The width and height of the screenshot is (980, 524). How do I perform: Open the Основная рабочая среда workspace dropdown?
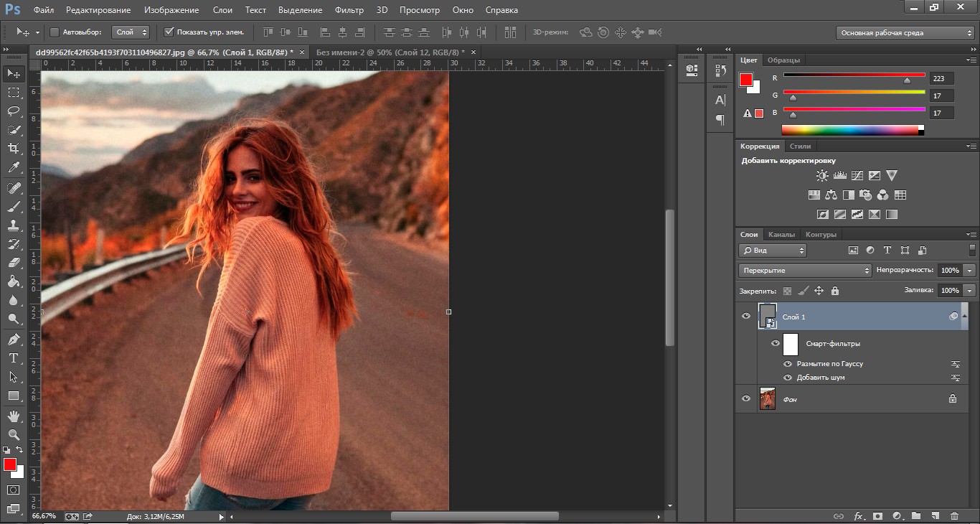coord(905,33)
